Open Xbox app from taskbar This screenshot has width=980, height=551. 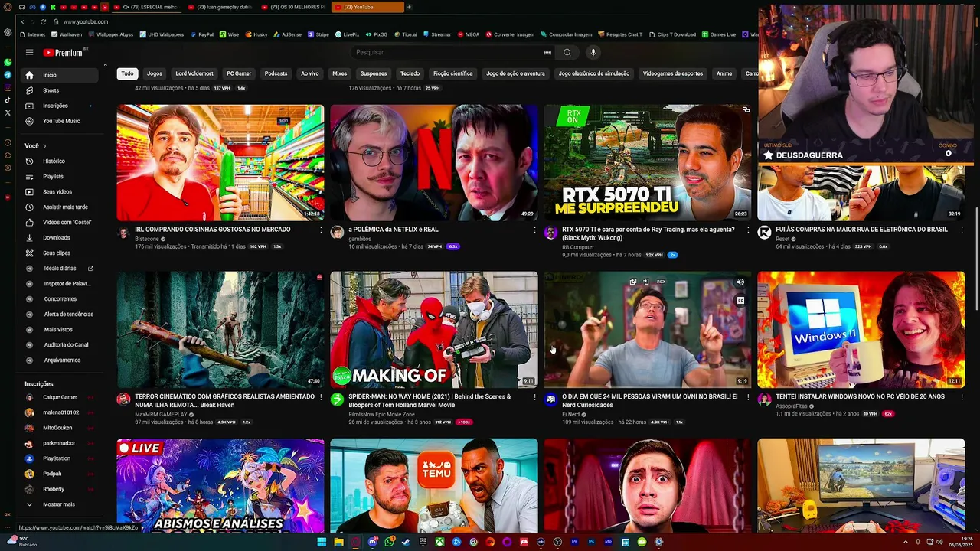(x=439, y=542)
